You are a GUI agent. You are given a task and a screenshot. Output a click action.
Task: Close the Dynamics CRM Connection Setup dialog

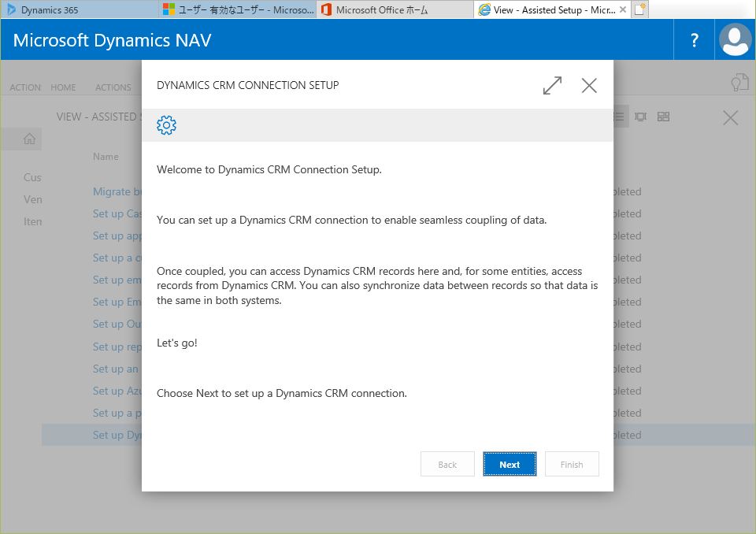click(589, 85)
